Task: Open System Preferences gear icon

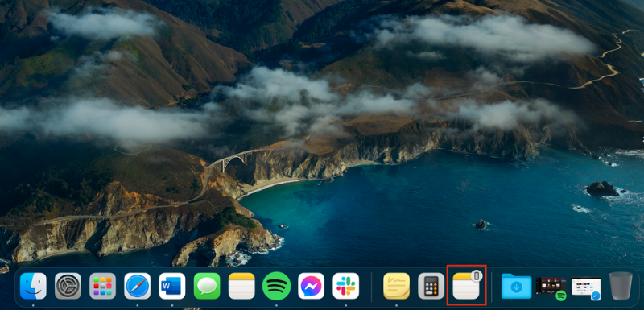Action: 68,286
